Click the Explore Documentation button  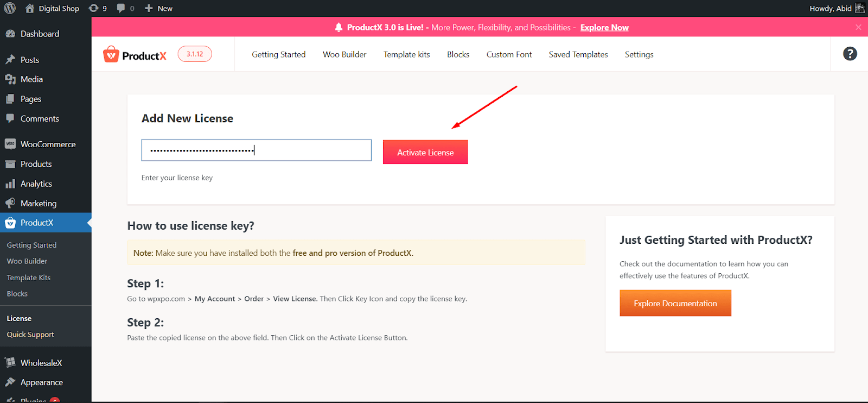(x=675, y=303)
